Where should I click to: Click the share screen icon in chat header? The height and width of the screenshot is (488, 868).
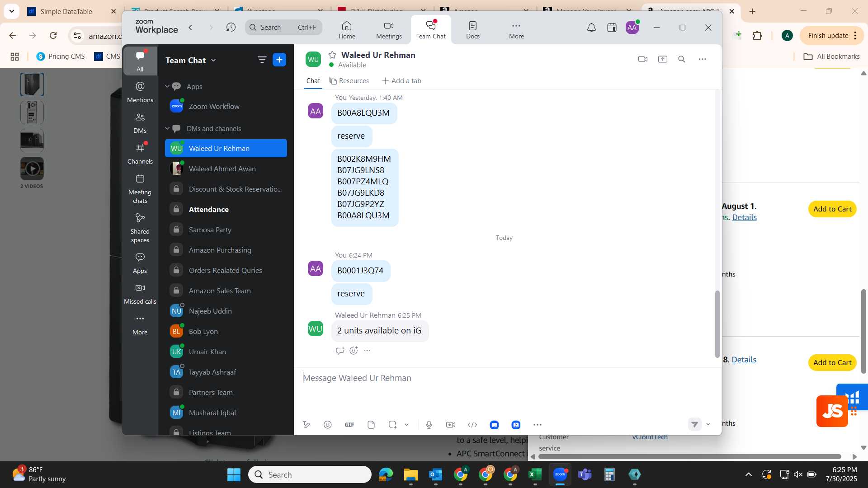[662, 59]
